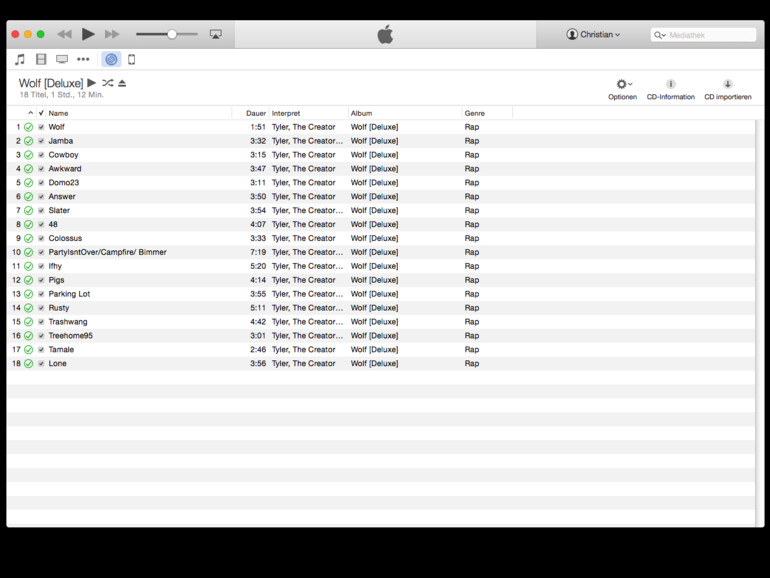Uncheck the Jamba track checkbox
Viewport: 770px width, 578px height.
[41, 141]
